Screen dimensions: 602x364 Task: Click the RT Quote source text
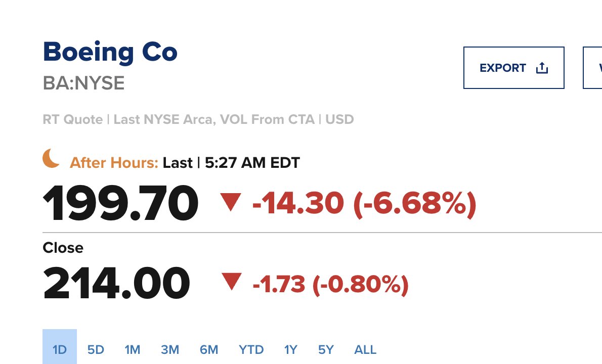[71, 119]
